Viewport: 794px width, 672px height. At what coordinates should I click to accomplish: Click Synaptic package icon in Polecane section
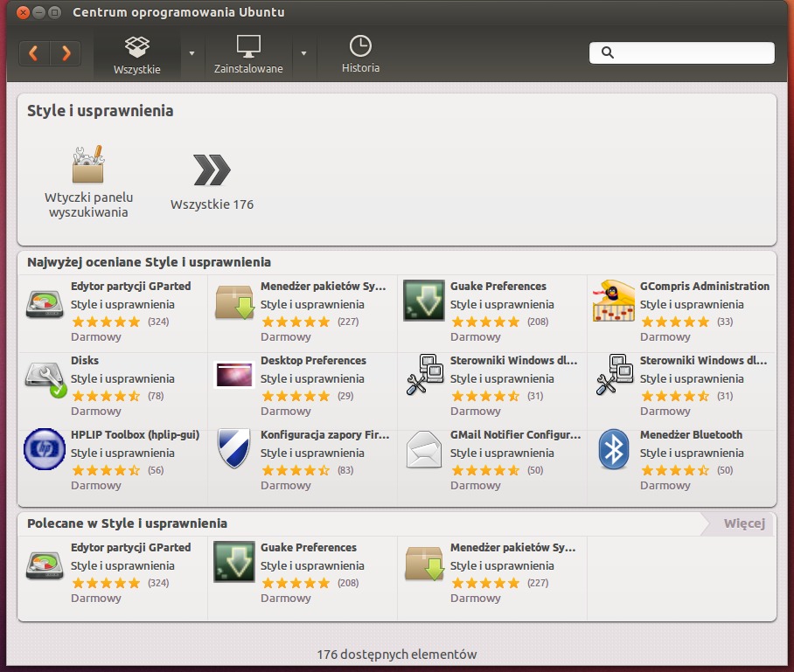(x=424, y=564)
